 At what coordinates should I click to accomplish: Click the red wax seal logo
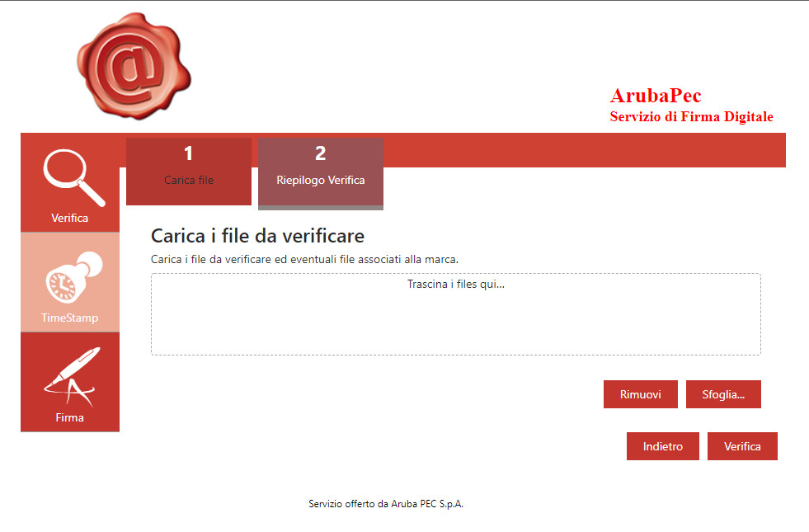(x=134, y=67)
